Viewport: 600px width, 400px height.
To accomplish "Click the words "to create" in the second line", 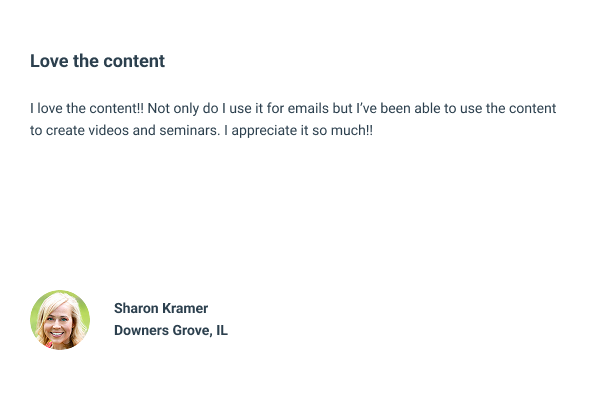I will point(58,131).
